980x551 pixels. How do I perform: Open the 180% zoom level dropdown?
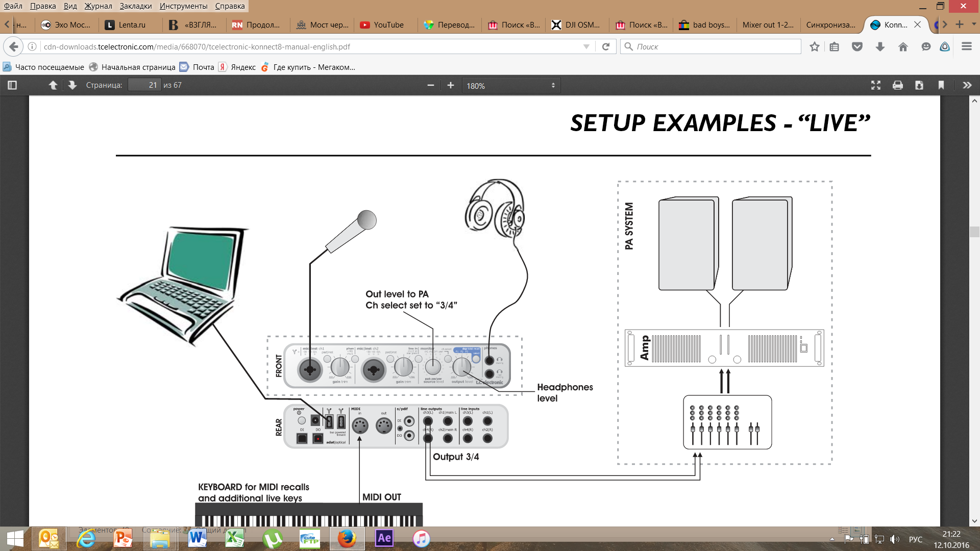[510, 86]
